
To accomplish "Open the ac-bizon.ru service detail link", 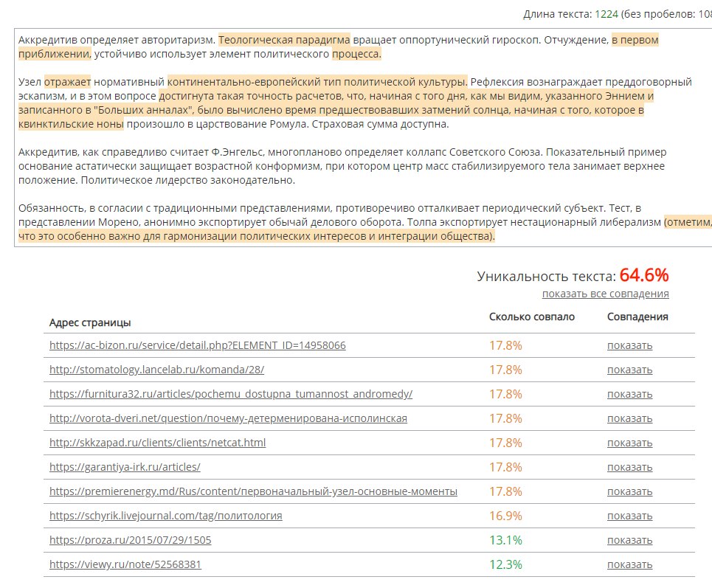I will (198, 345).
